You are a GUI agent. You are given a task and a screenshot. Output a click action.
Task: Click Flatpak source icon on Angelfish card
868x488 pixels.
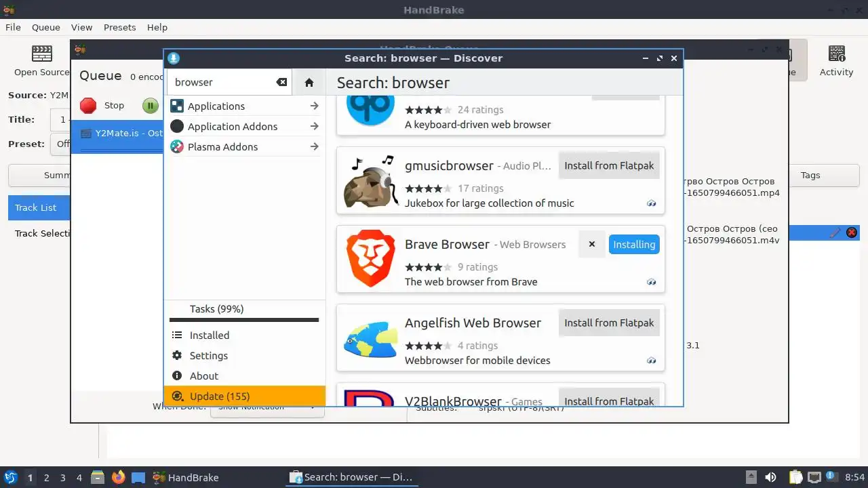coord(652,361)
